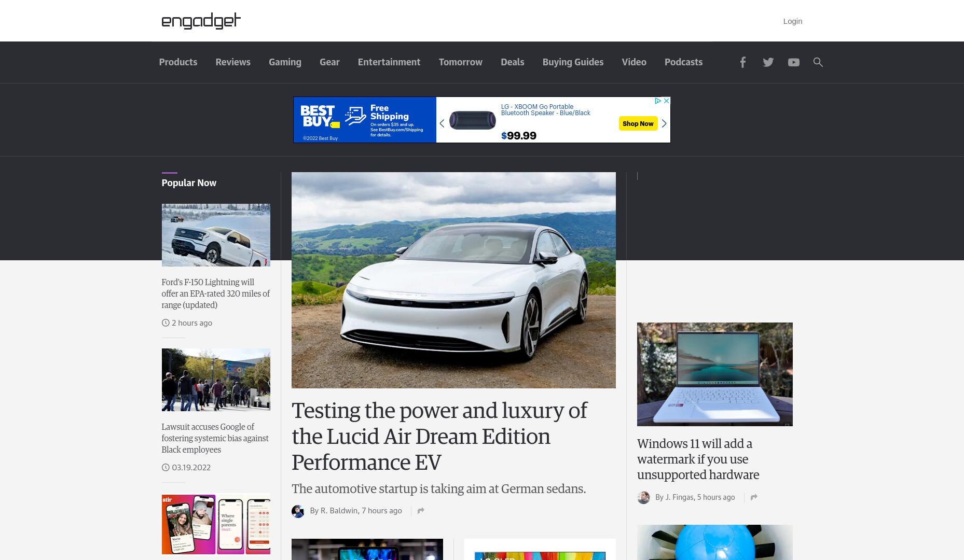This screenshot has width=964, height=560.
Task: Click clock icon beside 2 hours ago
Action: tap(166, 323)
